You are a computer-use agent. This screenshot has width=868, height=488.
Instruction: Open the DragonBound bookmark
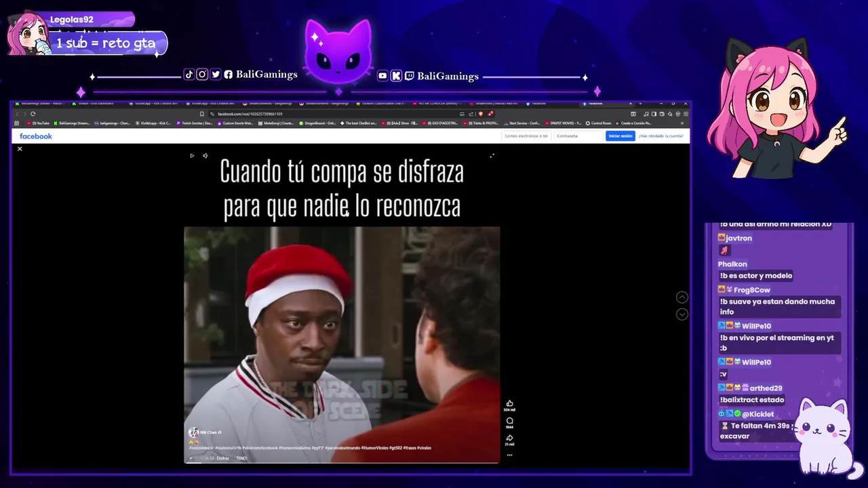click(x=317, y=123)
